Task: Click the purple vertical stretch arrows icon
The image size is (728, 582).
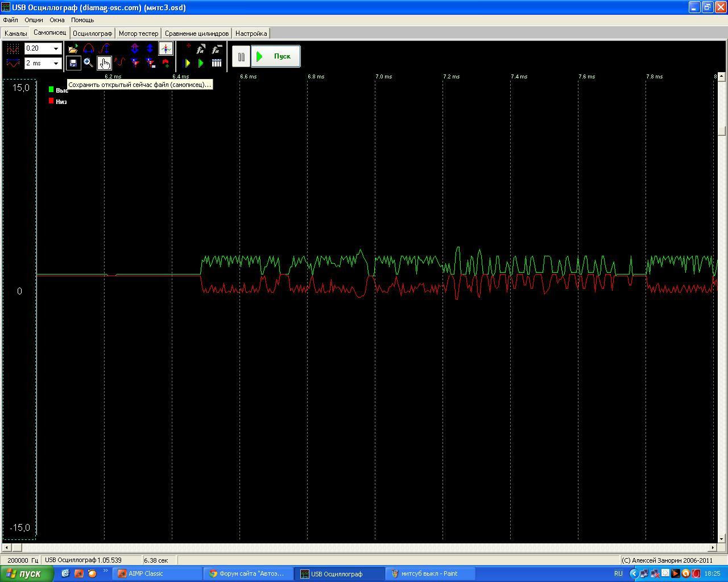Action: coord(135,49)
